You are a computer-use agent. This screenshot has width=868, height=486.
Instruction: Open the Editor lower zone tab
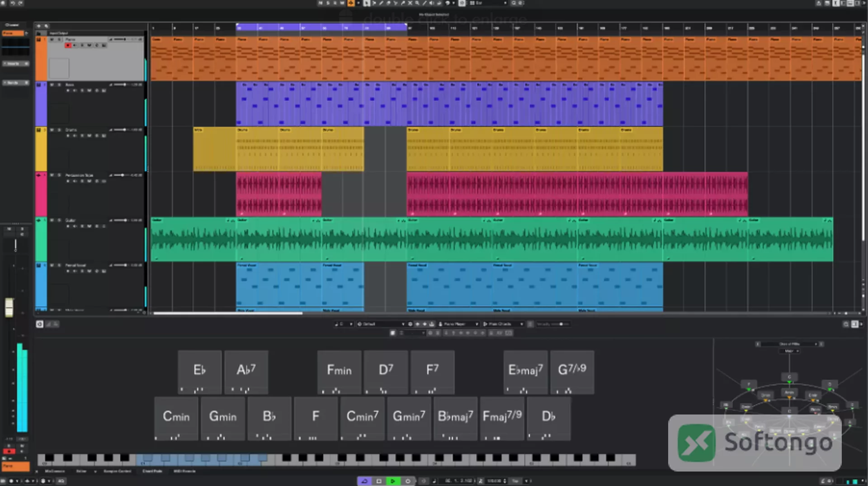81,471
